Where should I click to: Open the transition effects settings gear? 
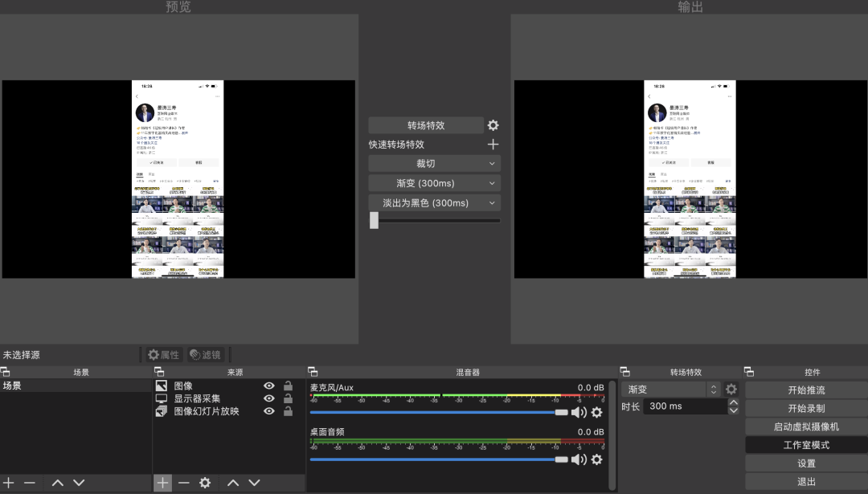pyautogui.click(x=493, y=125)
